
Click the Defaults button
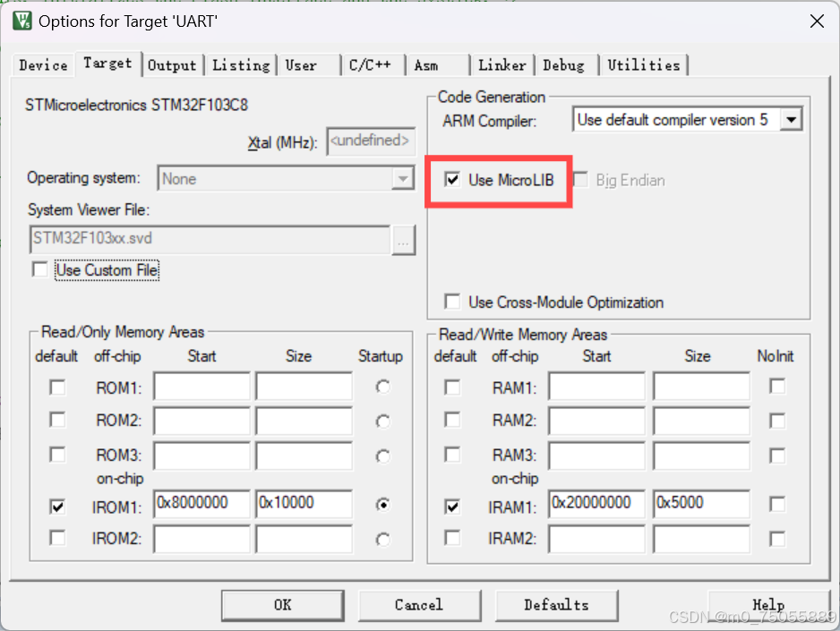point(556,605)
